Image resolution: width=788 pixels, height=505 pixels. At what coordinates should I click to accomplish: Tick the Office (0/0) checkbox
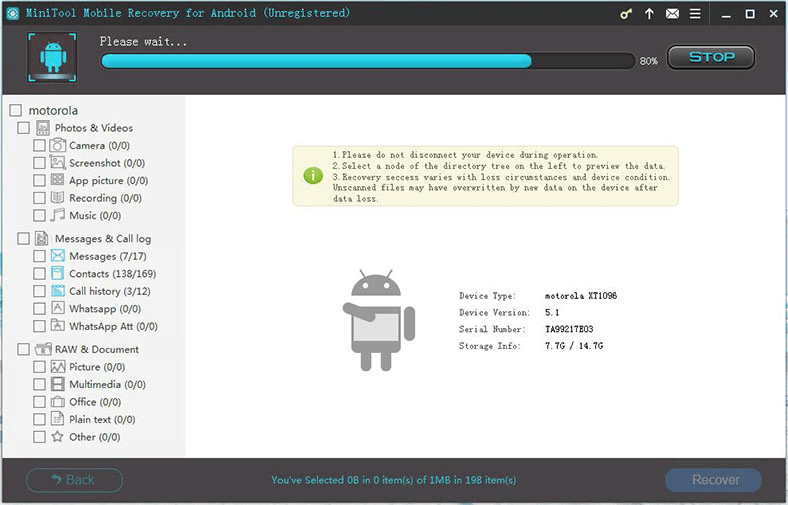tap(39, 401)
